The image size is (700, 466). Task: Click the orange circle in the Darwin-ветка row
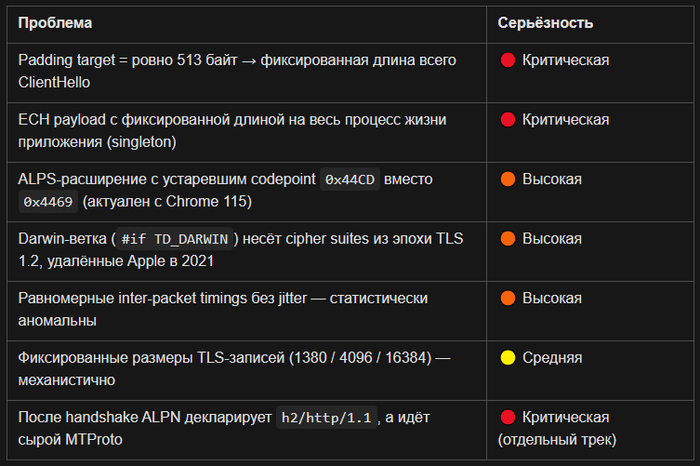[507, 239]
